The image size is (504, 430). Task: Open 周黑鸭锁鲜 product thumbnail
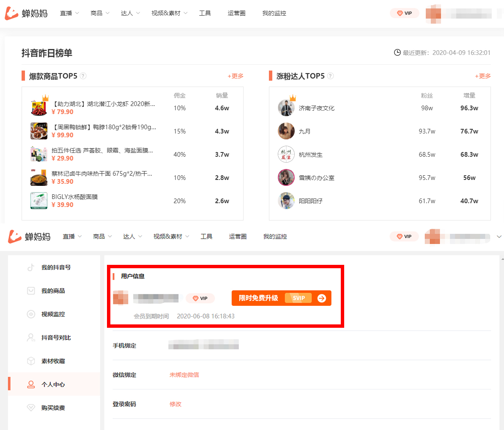[39, 131]
